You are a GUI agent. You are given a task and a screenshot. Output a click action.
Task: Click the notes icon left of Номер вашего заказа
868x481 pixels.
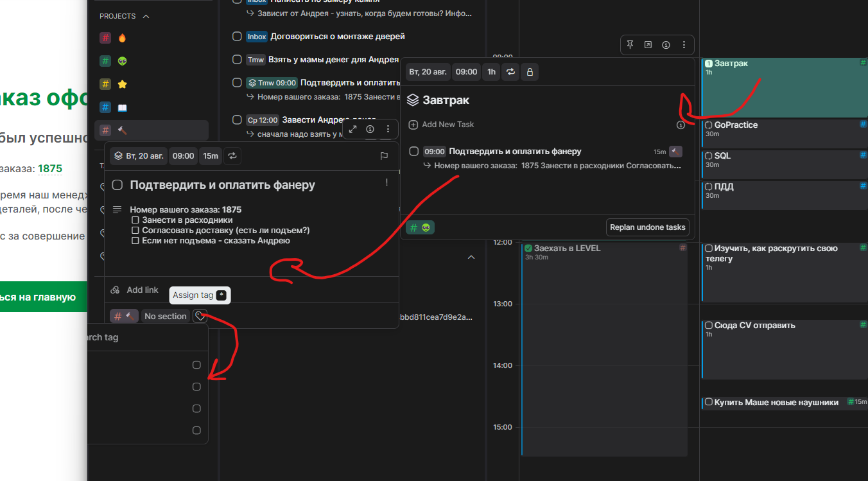tap(117, 209)
